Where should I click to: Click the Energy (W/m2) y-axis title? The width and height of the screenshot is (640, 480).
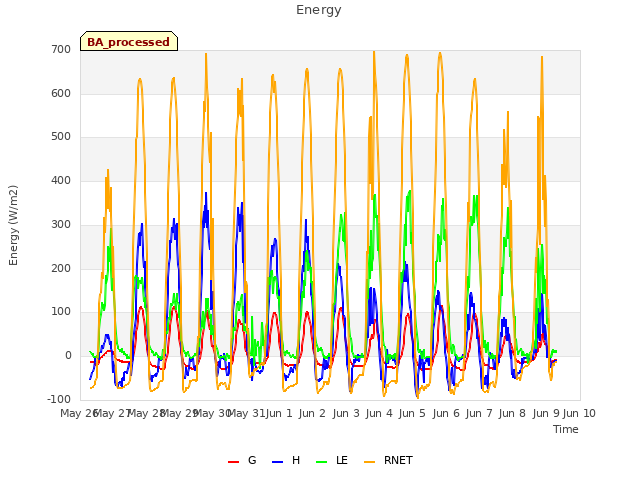point(13,225)
